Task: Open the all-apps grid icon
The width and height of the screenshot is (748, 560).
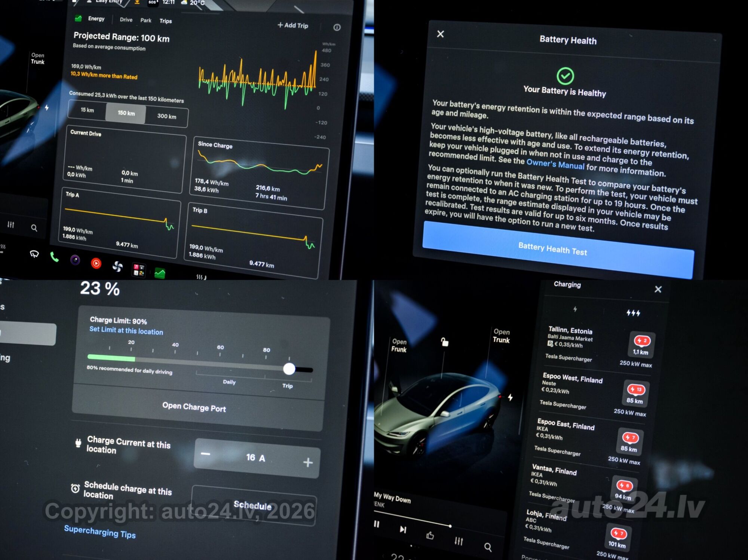Action: point(139,270)
